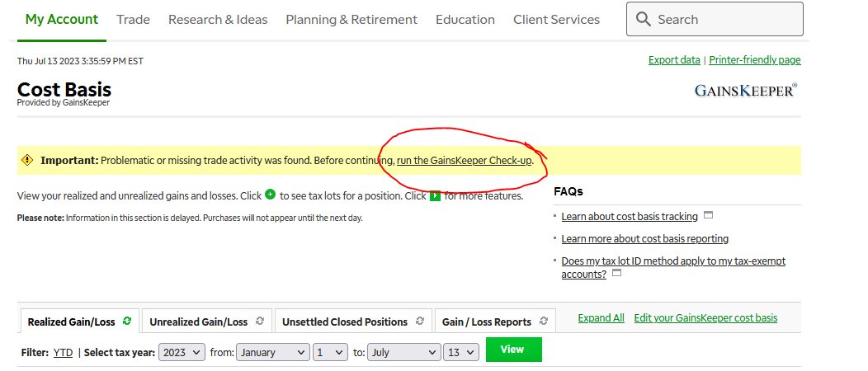Switch to Gain / Loss Reports tab
The height and width of the screenshot is (371, 868).
point(495,322)
